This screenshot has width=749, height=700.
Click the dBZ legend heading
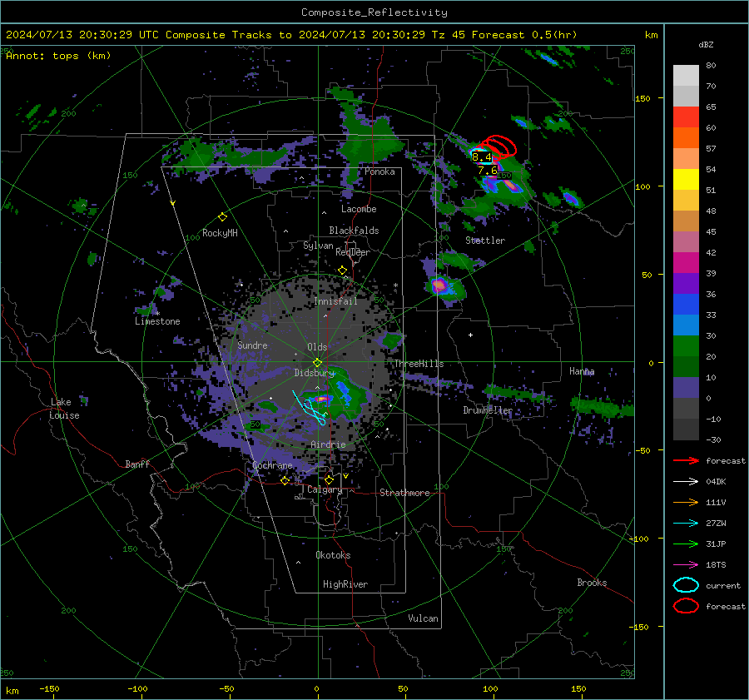(x=706, y=45)
